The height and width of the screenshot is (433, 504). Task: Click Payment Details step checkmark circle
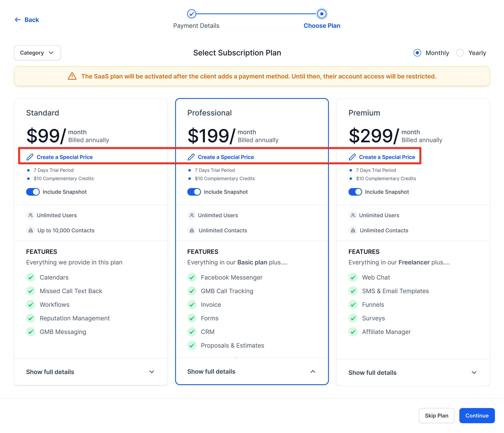click(192, 14)
